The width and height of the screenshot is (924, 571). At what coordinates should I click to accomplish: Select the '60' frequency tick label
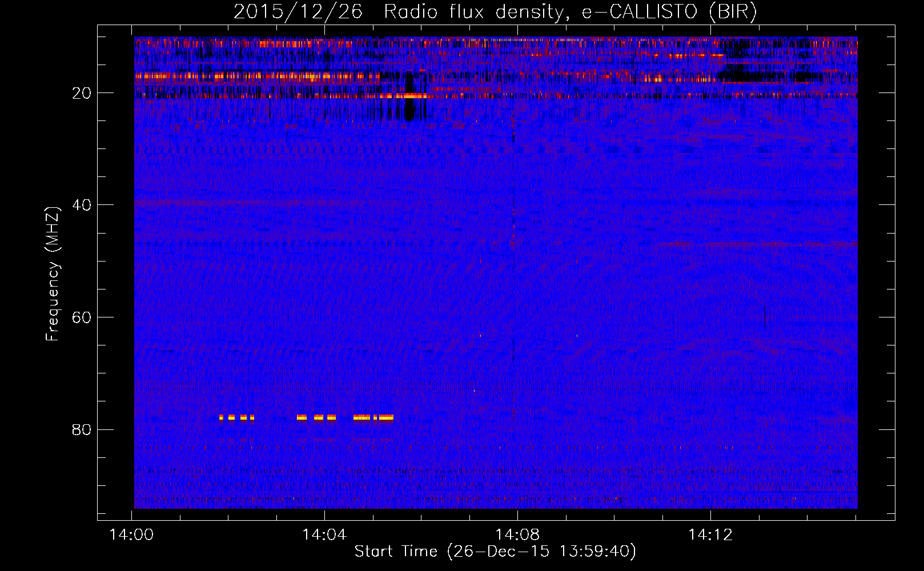[x=82, y=317]
